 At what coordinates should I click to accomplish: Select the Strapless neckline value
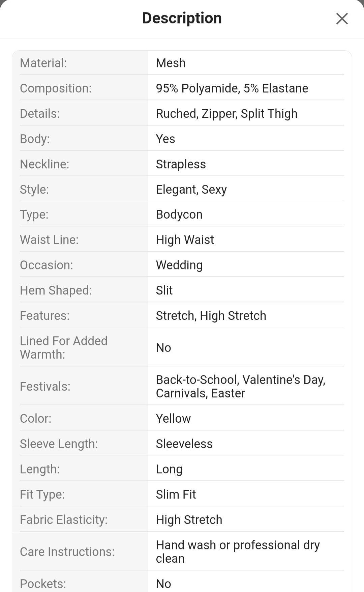click(181, 164)
